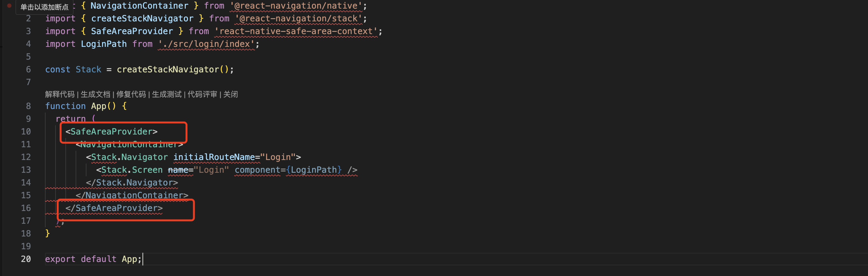The height and width of the screenshot is (276, 868).
Task: Click 'LoginPath' in the line 4 import
Action: (x=104, y=44)
